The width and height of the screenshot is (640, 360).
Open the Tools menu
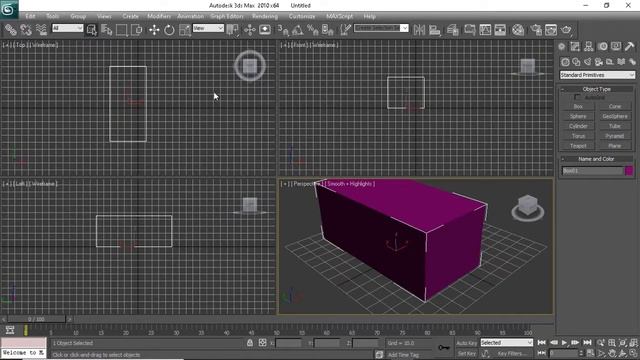tap(52, 16)
